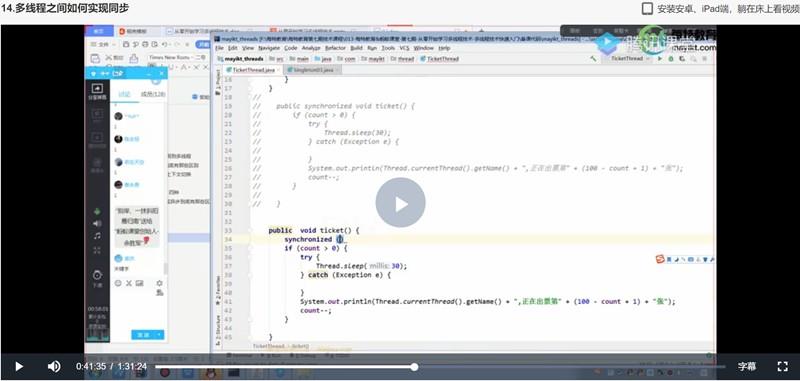
Task: Open the Refactor menu in the IDE
Action: (335, 47)
